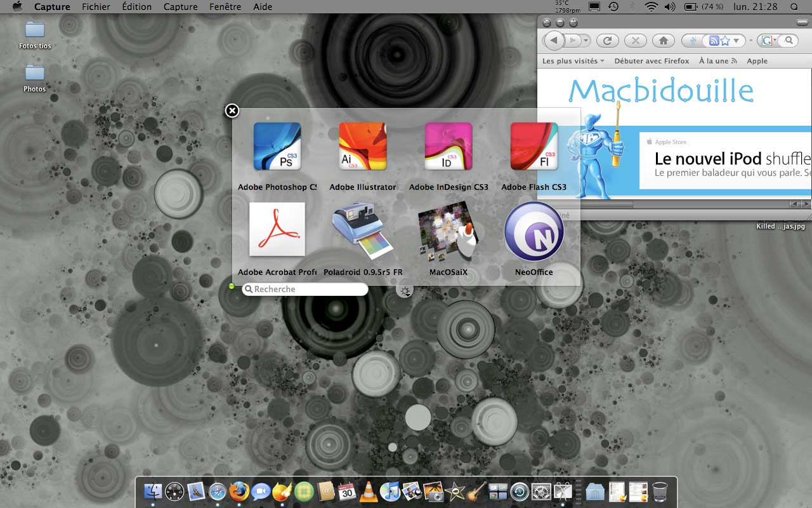
Task: Open Time Machine menu bar icon
Action: pyautogui.click(x=613, y=7)
